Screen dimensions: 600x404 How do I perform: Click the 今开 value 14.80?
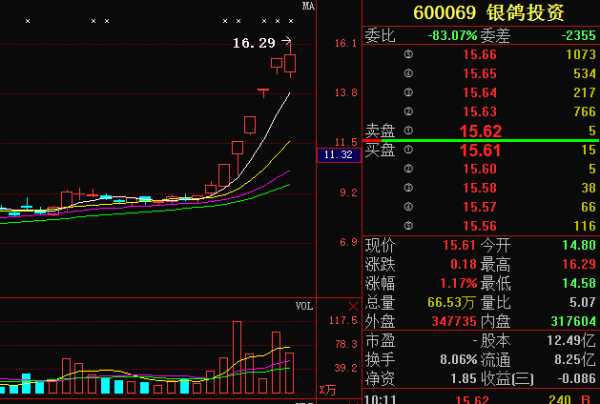click(579, 245)
